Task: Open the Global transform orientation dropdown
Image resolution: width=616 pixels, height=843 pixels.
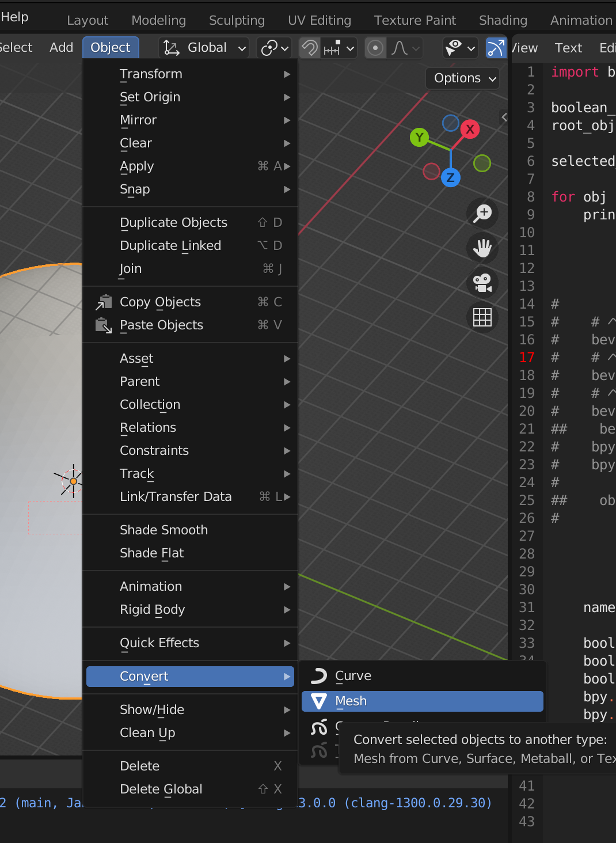Action: click(x=204, y=48)
